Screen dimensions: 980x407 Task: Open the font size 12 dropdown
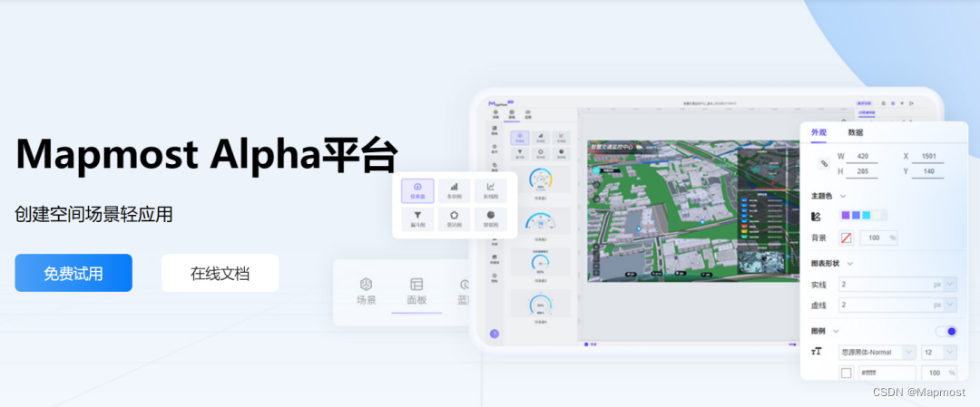pyautogui.click(x=939, y=352)
